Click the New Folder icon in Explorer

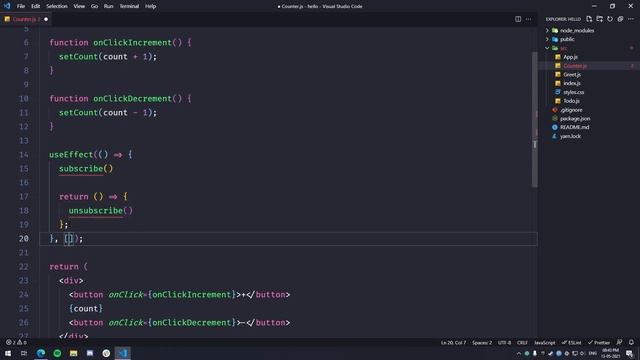pos(599,19)
